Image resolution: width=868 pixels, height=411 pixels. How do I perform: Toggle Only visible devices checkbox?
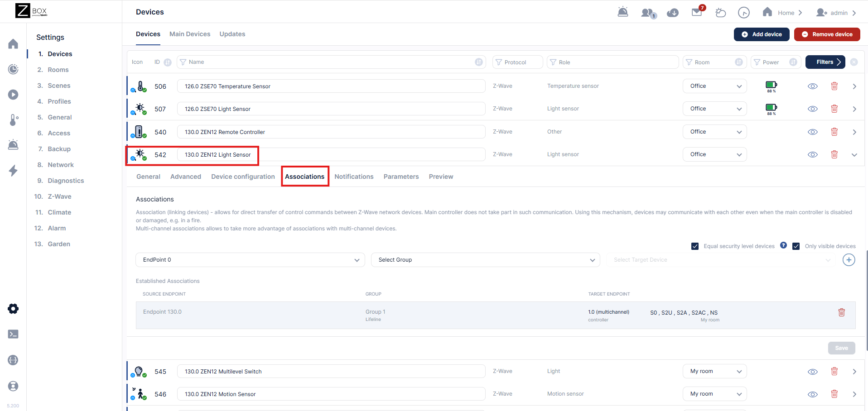[x=796, y=246]
